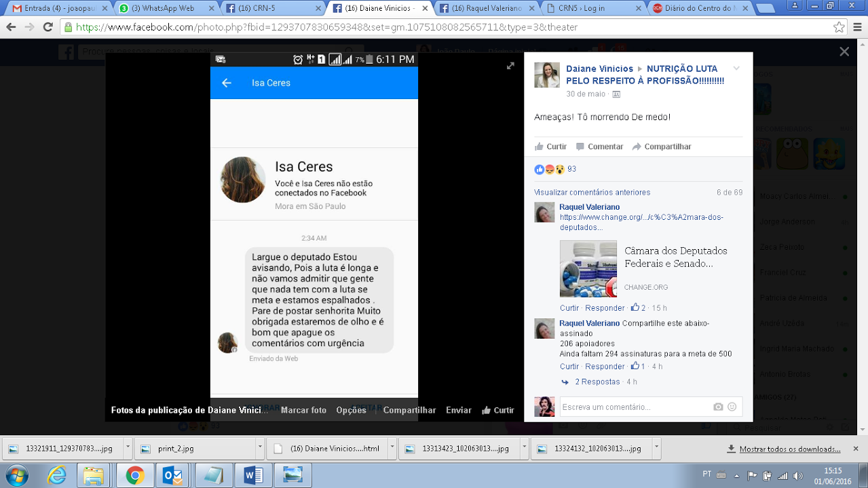The height and width of the screenshot is (488, 868).
Task: Click the camera icon in comment box
Action: [x=718, y=407]
